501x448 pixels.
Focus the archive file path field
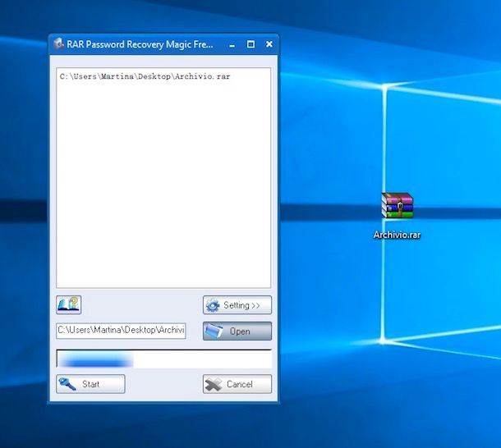pos(121,331)
